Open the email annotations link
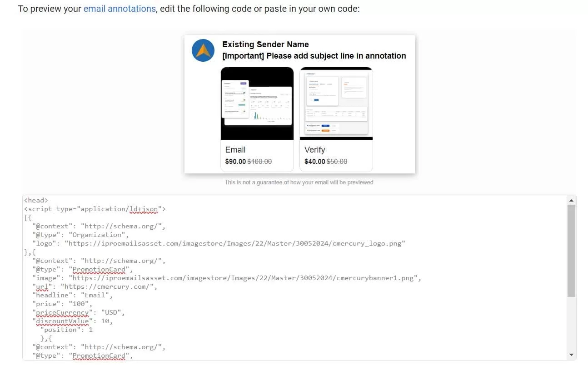The width and height of the screenshot is (588, 370). [119, 9]
